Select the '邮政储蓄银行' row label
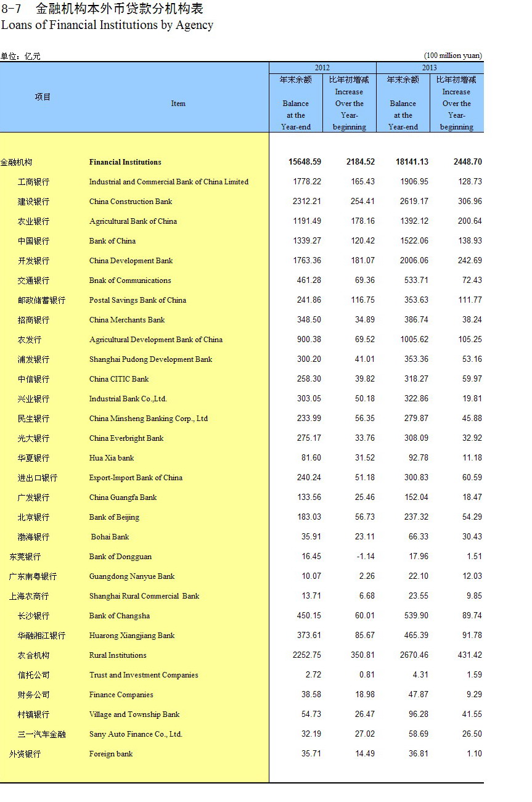Viewport: 532px width, 802px height. [x=41, y=300]
